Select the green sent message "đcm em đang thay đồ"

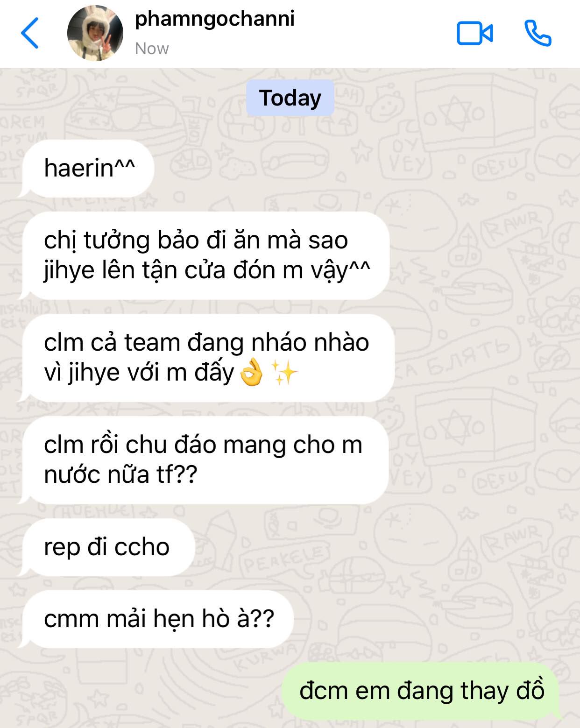[x=421, y=691]
